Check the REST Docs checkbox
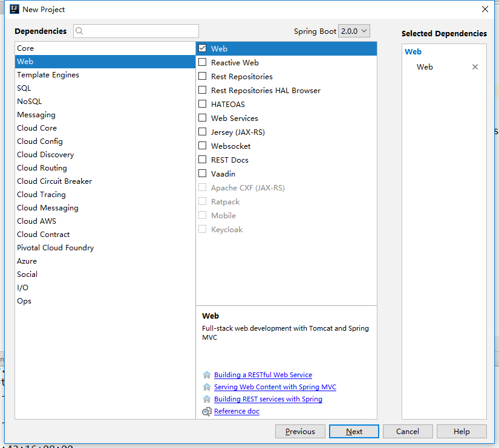The width and height of the screenshot is (499, 448). tap(203, 160)
